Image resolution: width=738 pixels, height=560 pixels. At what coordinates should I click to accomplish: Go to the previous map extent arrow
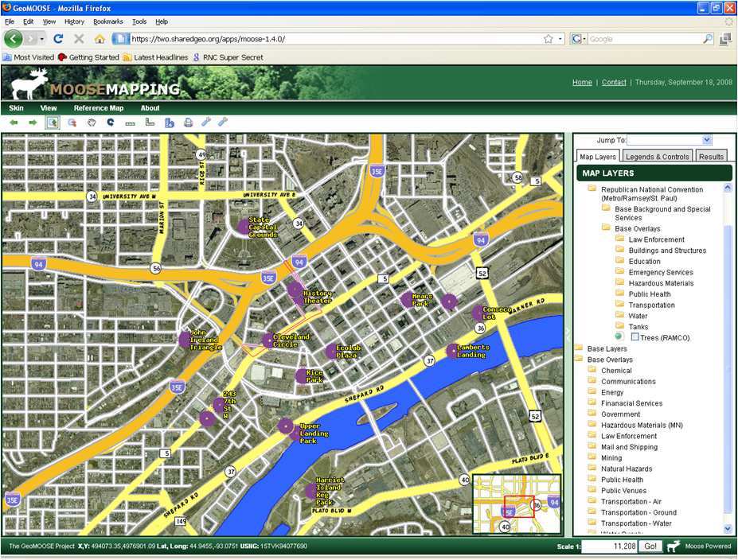tap(14, 122)
